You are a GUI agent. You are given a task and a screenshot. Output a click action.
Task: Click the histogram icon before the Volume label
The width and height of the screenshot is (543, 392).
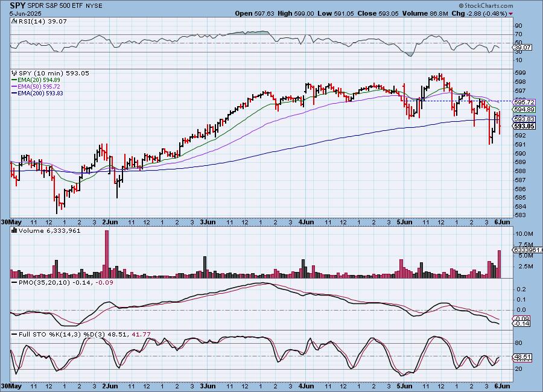14,230
